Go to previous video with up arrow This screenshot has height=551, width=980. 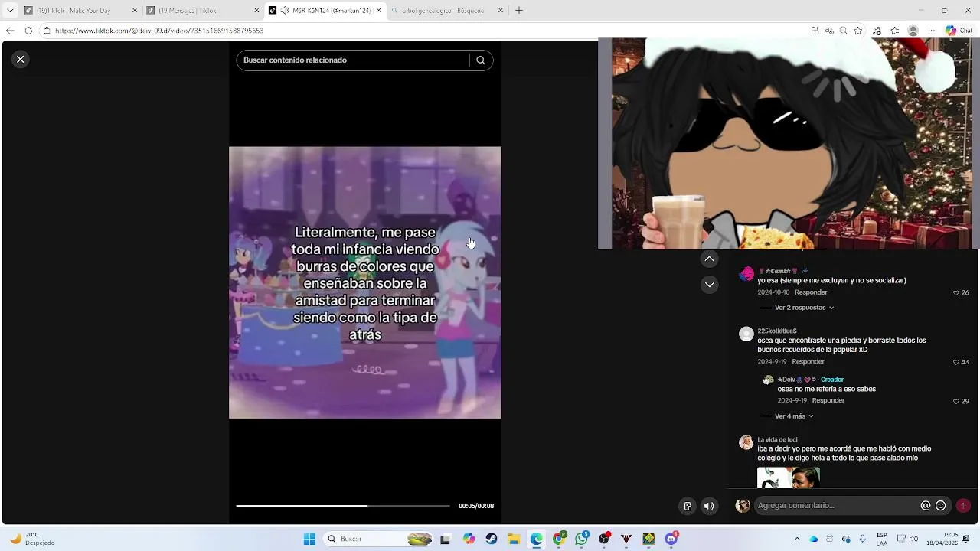[710, 259]
